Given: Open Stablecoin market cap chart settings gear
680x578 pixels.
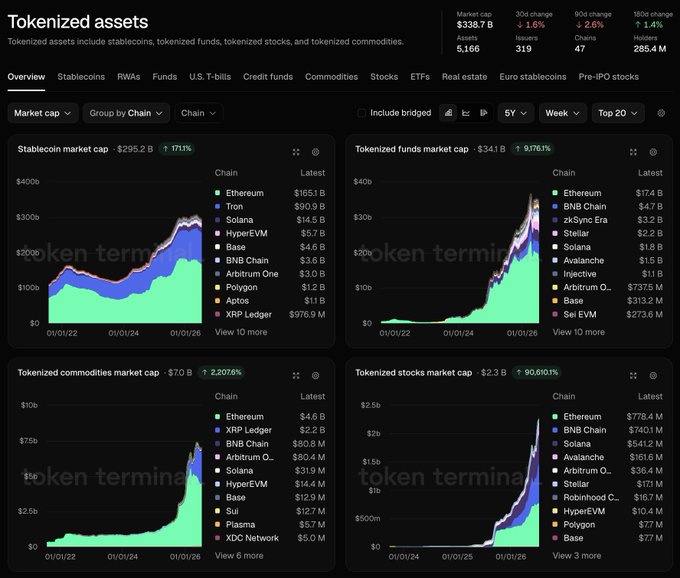Looking at the screenshot, I should click(x=315, y=152).
